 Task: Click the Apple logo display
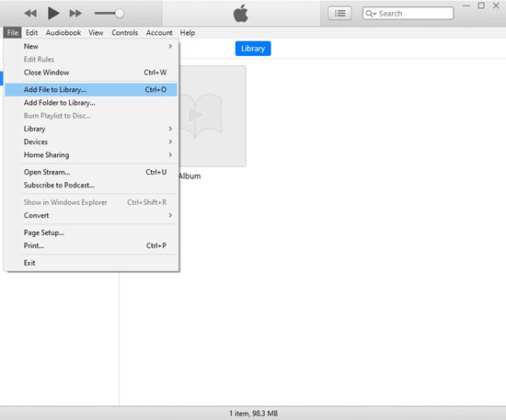(241, 13)
